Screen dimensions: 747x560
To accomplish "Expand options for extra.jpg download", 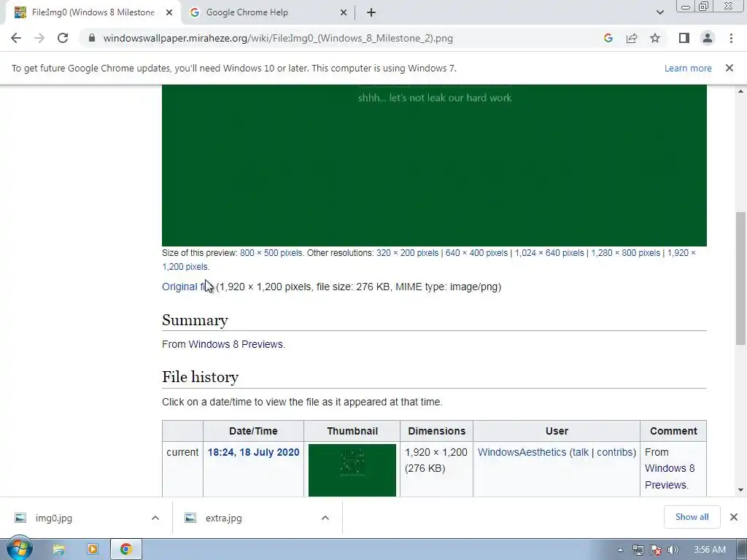I will pyautogui.click(x=325, y=518).
